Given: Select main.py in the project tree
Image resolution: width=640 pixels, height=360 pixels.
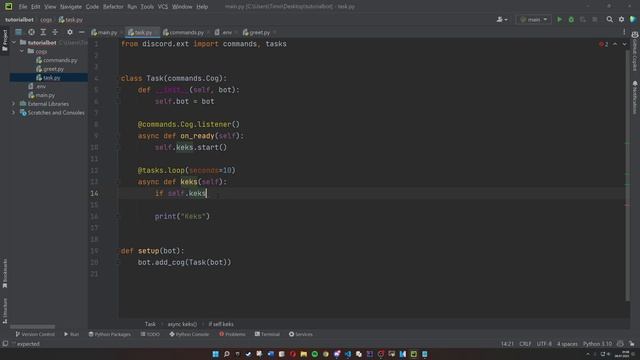Looking at the screenshot, I should coord(42,95).
